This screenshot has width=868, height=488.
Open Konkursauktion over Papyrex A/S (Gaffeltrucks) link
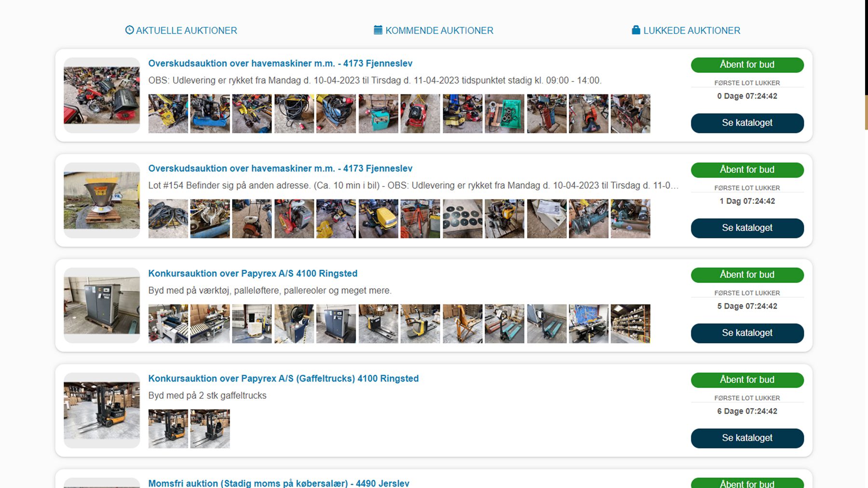[x=283, y=378]
